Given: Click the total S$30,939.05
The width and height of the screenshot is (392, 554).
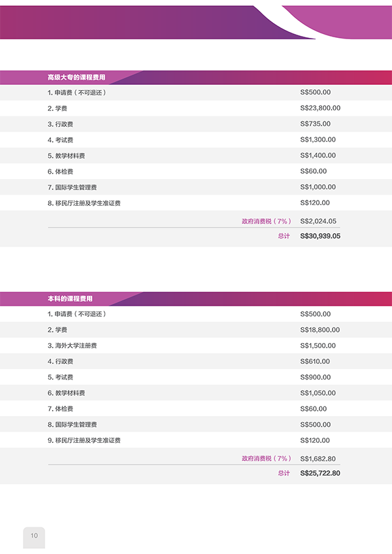Looking at the screenshot, I should click(320, 236).
